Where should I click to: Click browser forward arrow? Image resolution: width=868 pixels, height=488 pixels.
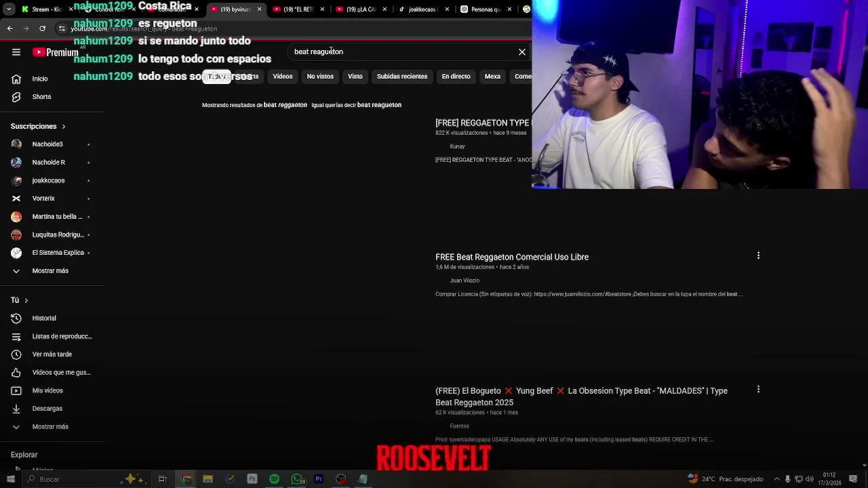(x=26, y=28)
